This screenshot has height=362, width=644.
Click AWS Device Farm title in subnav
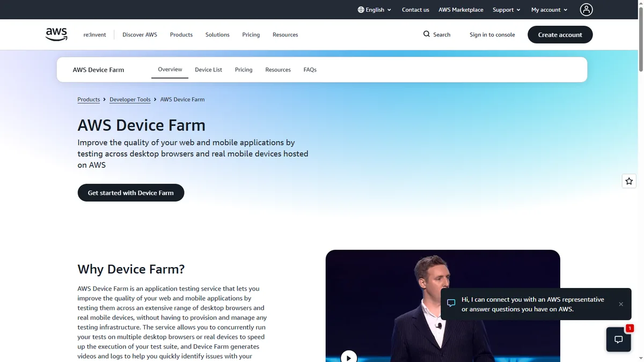pos(98,70)
